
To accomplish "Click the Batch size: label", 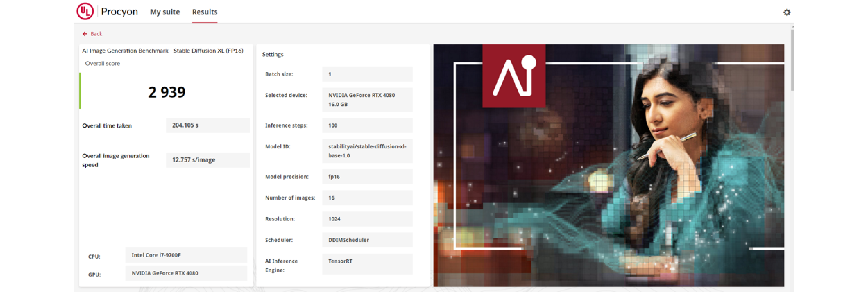I will [x=279, y=74].
